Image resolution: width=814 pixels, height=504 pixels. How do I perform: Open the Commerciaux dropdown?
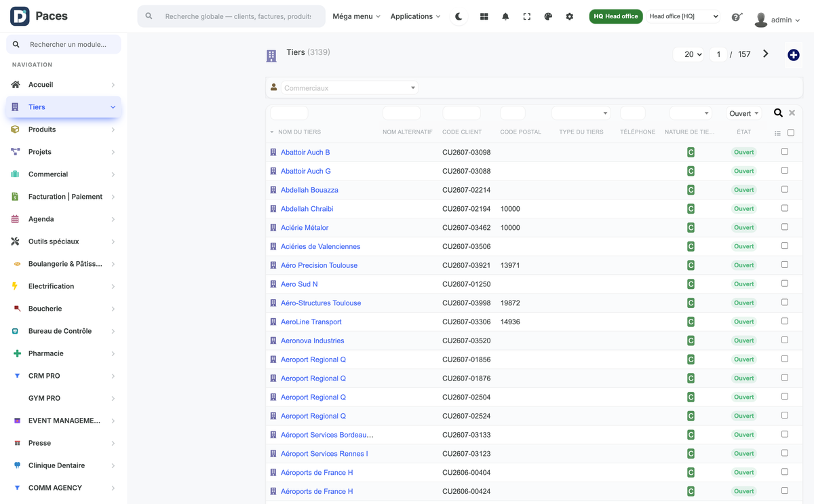click(349, 88)
